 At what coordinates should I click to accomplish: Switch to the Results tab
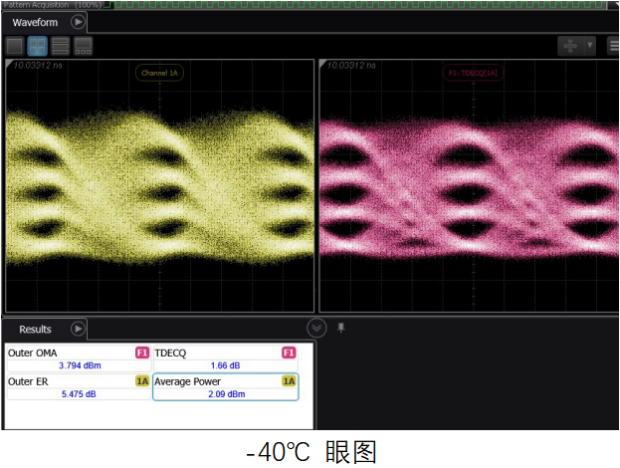pyautogui.click(x=35, y=329)
